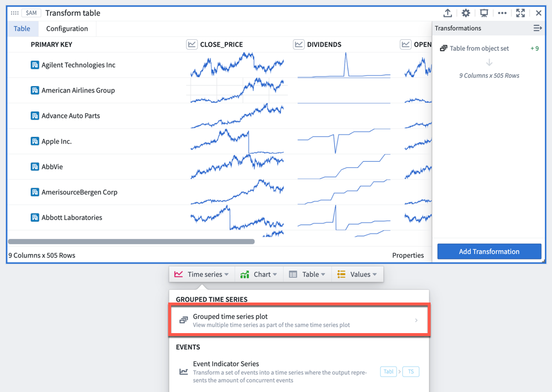The width and height of the screenshot is (552, 392).
Task: Click Event Indicator Series icon
Action: coord(183,372)
